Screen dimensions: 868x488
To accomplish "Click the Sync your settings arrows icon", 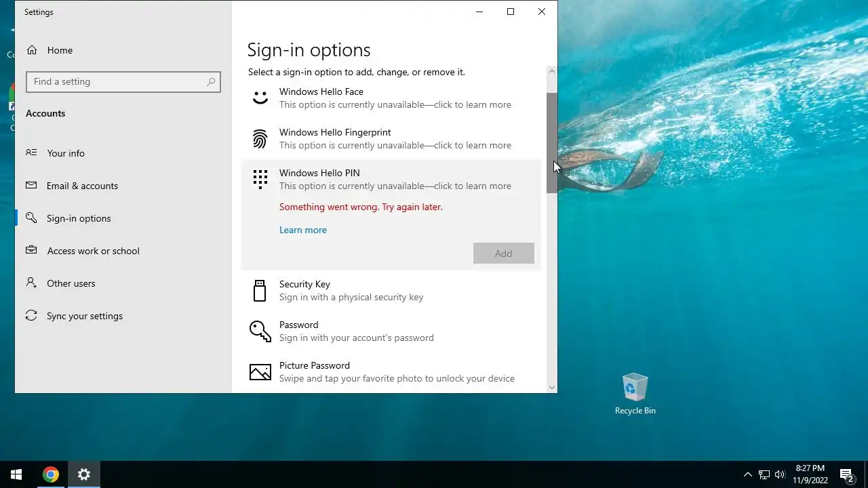I will (31, 316).
